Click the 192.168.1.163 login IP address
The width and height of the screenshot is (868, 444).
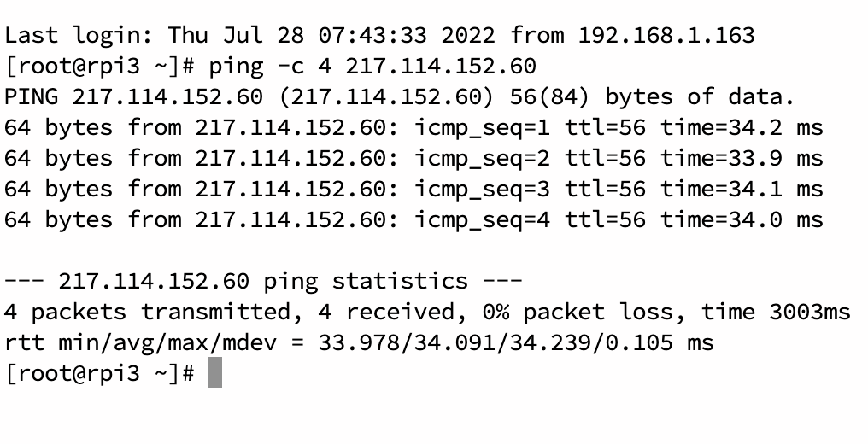point(666,35)
